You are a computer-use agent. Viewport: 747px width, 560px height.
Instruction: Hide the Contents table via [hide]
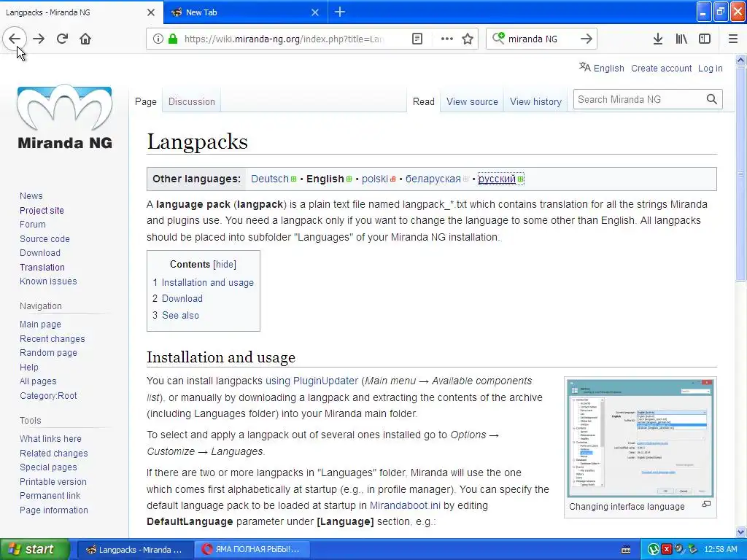[225, 264]
